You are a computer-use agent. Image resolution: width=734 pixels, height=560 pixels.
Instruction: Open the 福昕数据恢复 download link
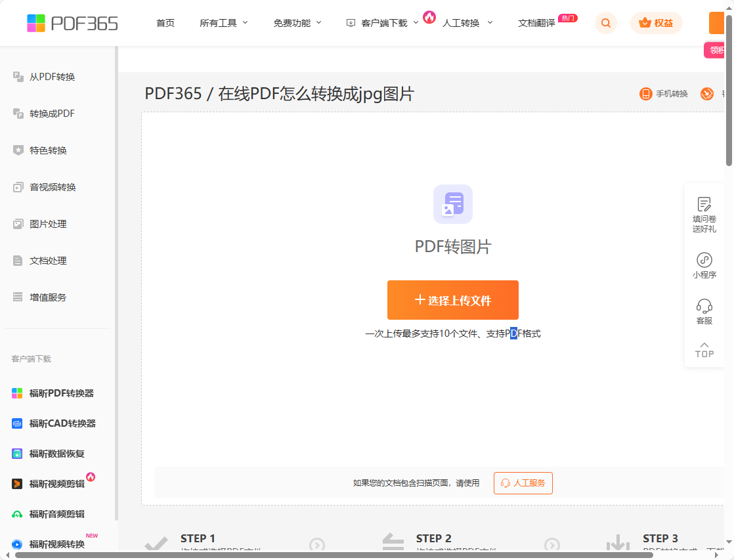click(56, 454)
